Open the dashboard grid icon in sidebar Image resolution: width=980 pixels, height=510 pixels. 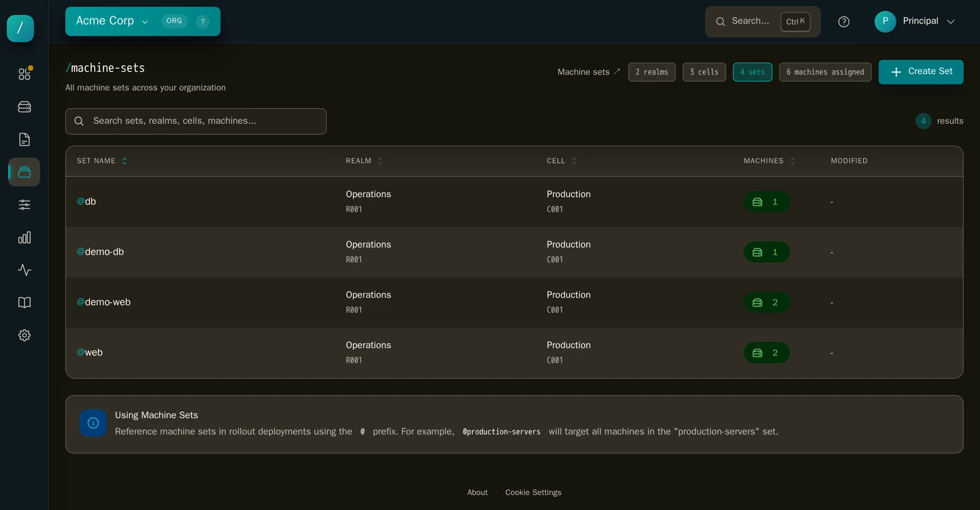click(x=24, y=74)
